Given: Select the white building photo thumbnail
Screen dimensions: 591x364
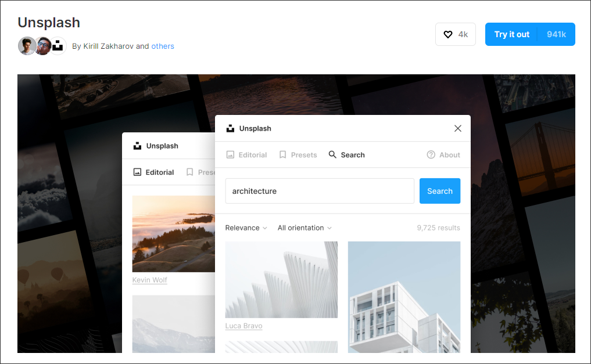Looking at the screenshot, I should coord(404,297).
